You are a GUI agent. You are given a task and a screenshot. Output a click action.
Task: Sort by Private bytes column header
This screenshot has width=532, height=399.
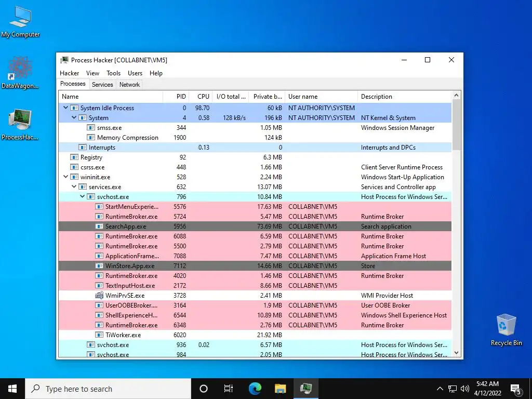[x=267, y=96]
